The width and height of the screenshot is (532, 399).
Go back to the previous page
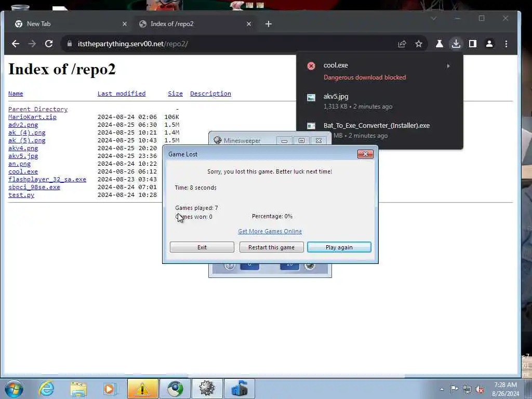click(16, 44)
